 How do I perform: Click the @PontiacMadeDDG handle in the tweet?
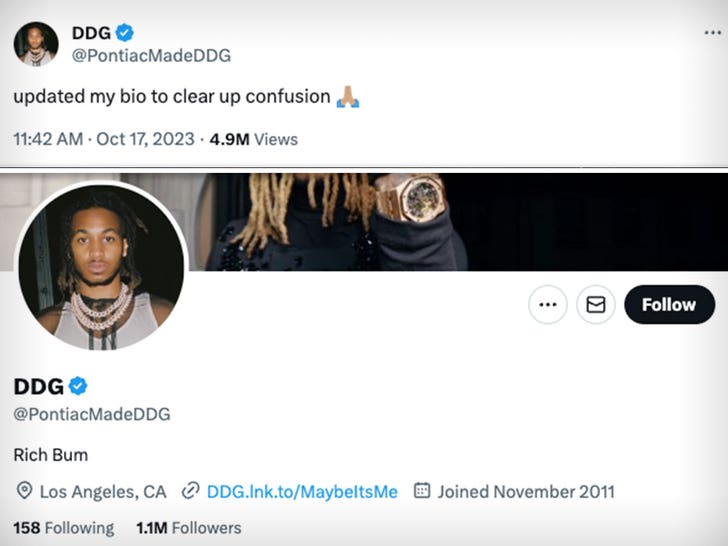[x=151, y=56]
